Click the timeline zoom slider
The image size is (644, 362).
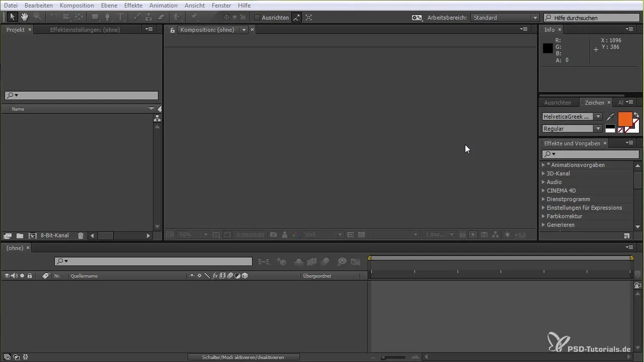tap(393, 357)
